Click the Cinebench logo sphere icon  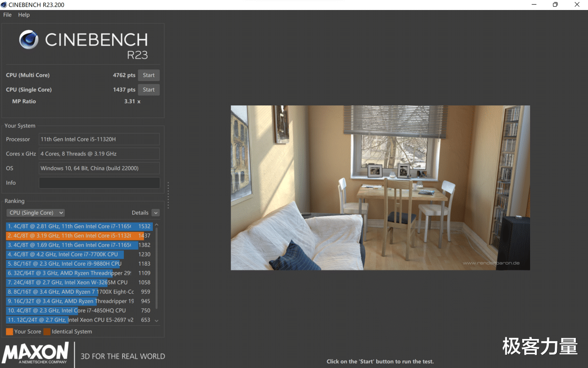point(29,40)
